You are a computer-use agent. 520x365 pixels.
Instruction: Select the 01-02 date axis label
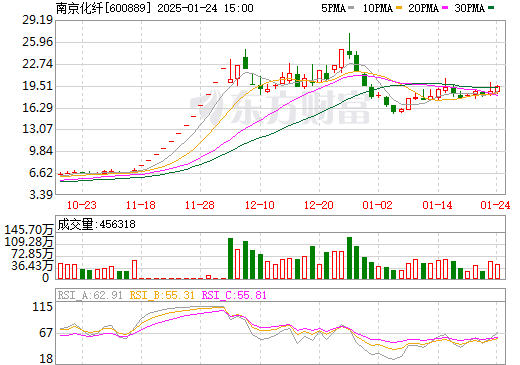[x=378, y=205]
